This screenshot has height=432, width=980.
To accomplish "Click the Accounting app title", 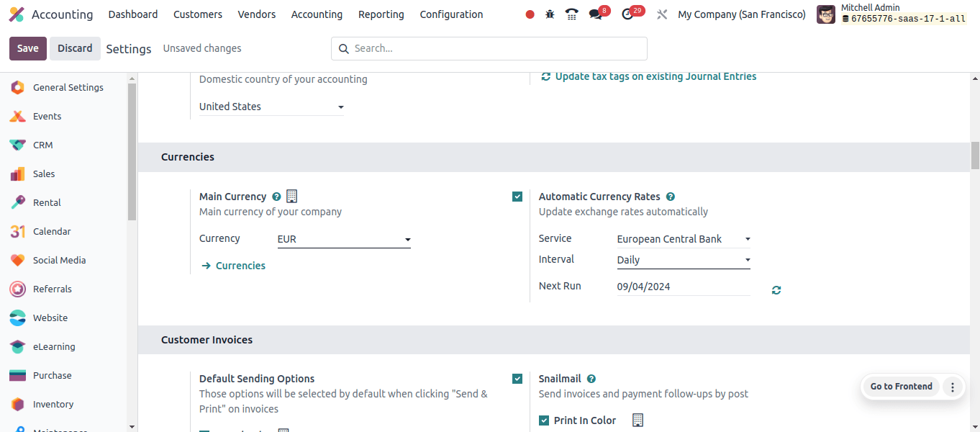I will pos(62,14).
